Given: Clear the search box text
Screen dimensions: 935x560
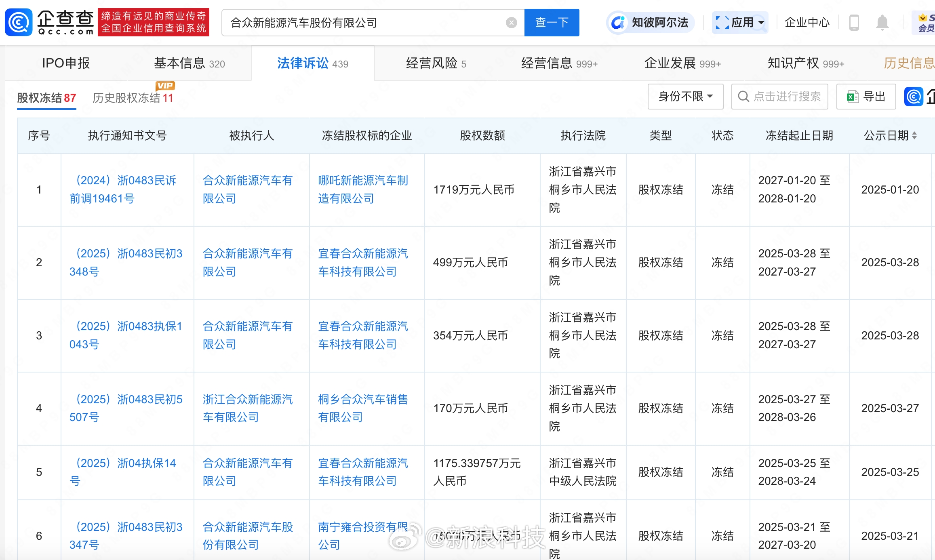Looking at the screenshot, I should pyautogui.click(x=511, y=23).
